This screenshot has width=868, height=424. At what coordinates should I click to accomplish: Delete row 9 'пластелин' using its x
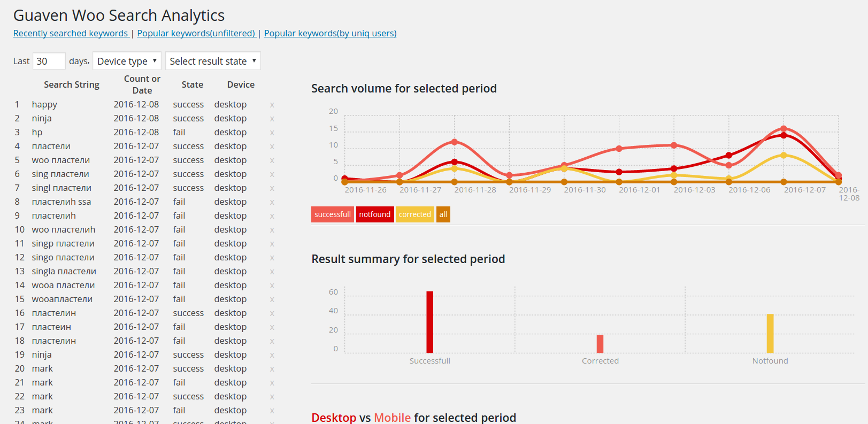272,216
